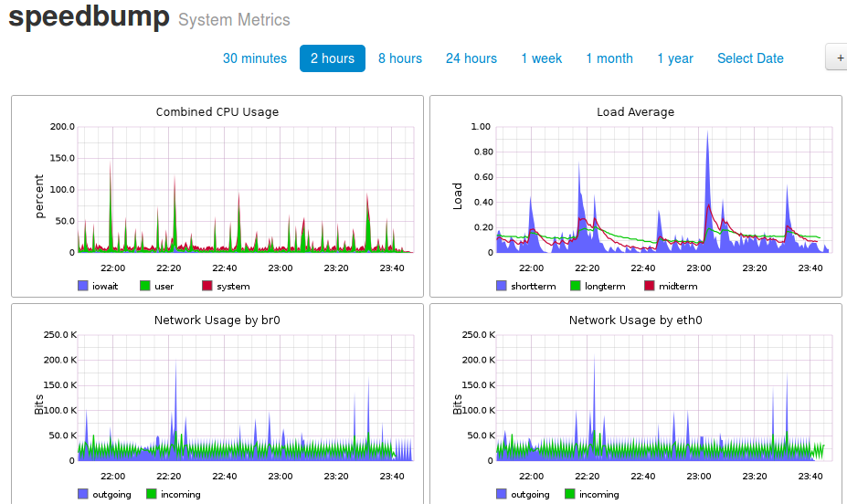
Task: Switch to the 8 hours view
Action: point(399,58)
